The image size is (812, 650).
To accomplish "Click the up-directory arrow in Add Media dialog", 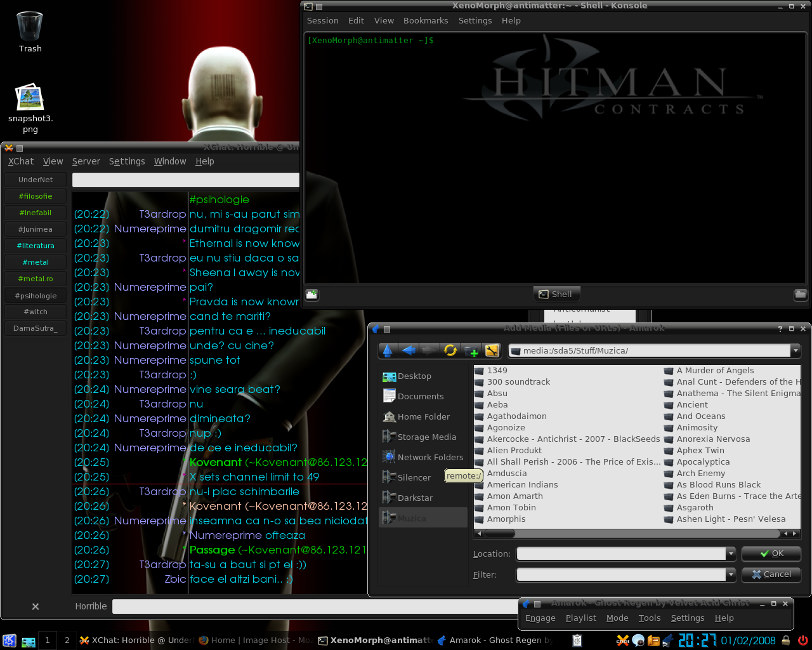I will coord(388,350).
